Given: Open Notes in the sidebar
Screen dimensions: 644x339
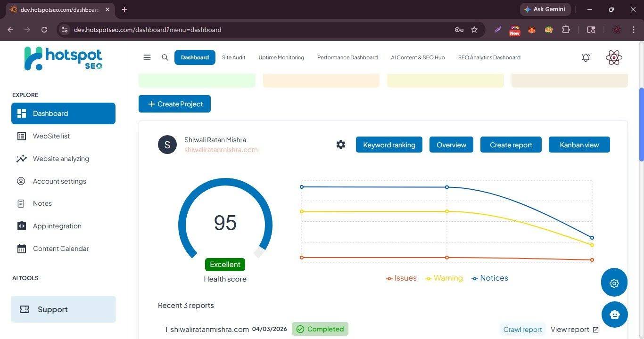Looking at the screenshot, I should 63,203.
